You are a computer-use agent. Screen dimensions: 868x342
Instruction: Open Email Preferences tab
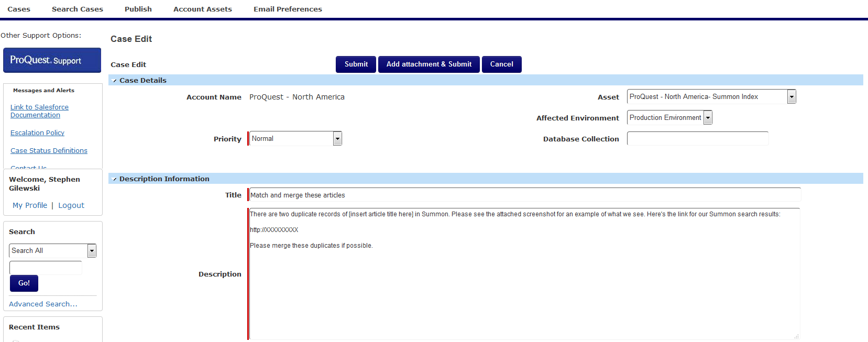(x=288, y=9)
